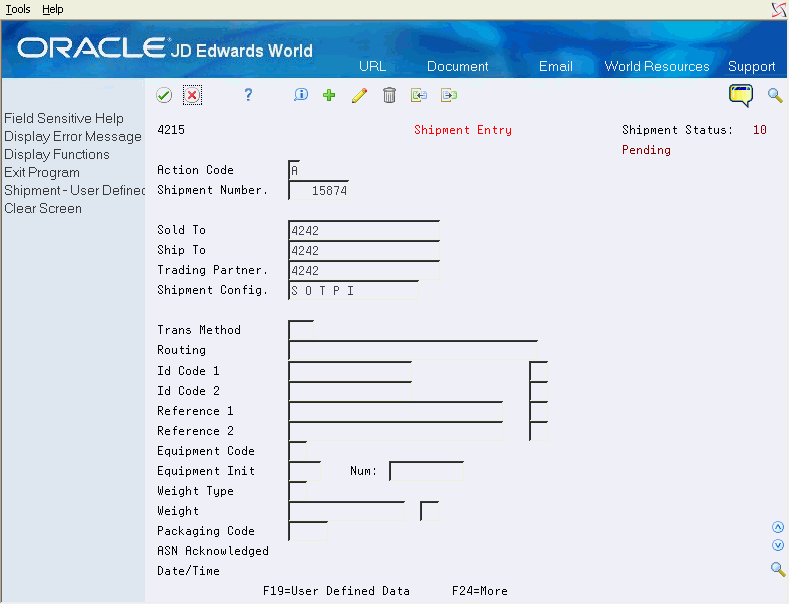Click the Reference 2 input field
Image resolution: width=789 pixels, height=604 pixels.
coord(396,431)
